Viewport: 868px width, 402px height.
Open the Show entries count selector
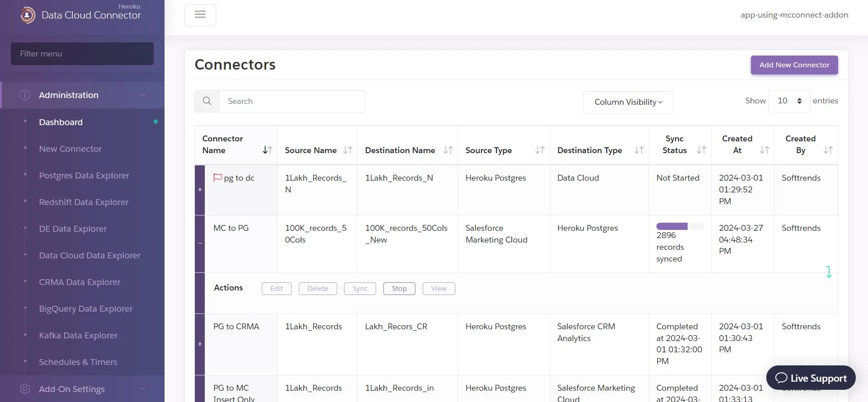click(789, 101)
